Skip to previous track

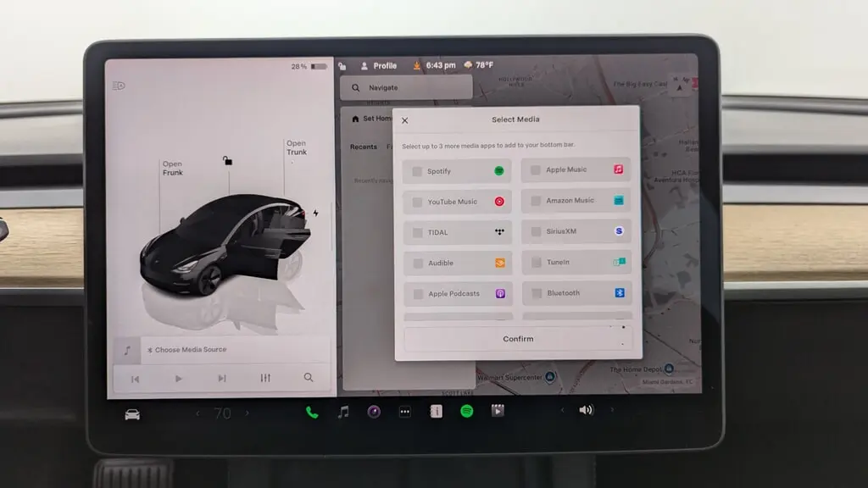[x=135, y=379]
